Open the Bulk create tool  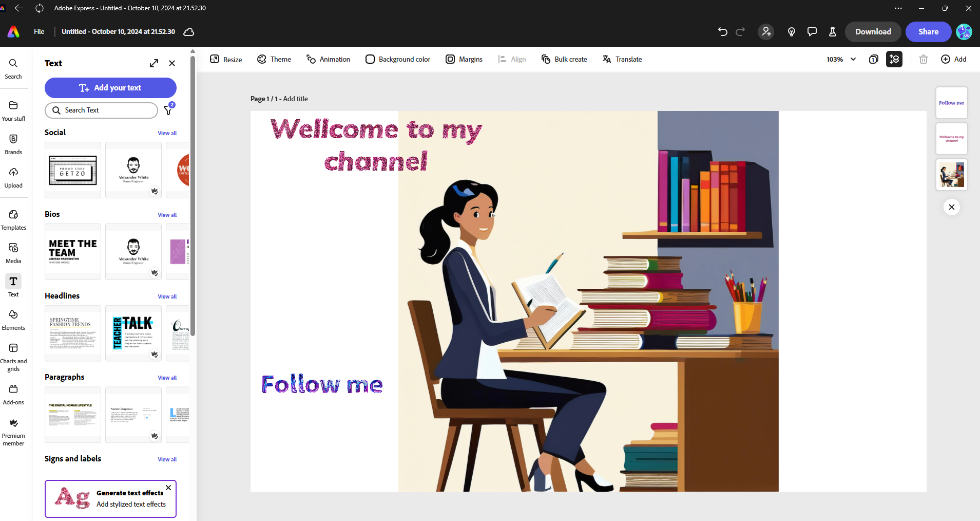coord(564,59)
